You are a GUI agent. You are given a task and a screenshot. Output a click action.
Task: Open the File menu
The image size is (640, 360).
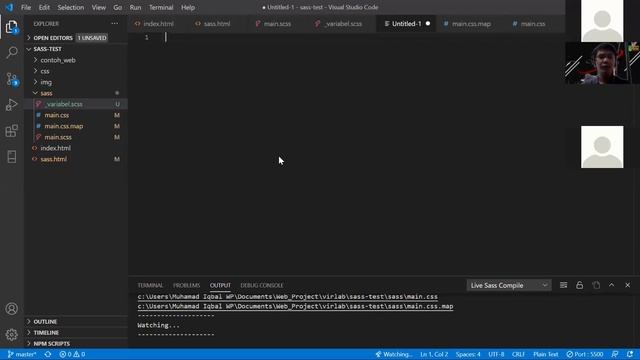(26, 7)
